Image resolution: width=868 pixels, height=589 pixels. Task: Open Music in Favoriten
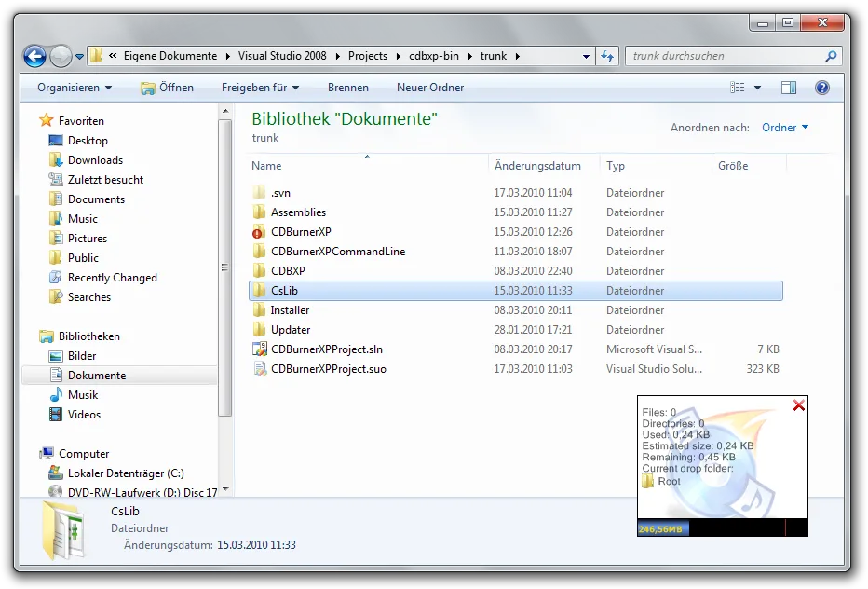pos(73,219)
